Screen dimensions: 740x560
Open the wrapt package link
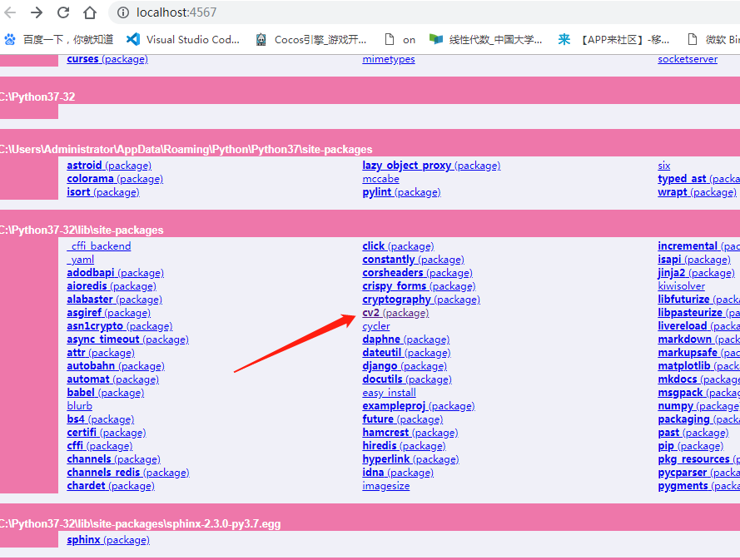click(697, 192)
